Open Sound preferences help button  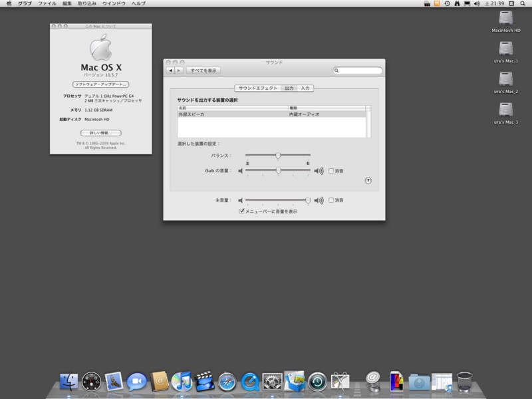coord(368,180)
